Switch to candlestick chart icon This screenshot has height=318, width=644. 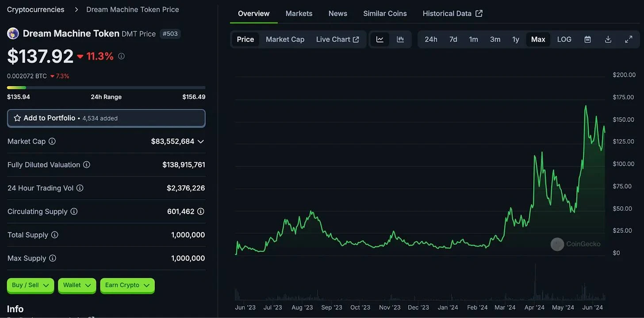(400, 39)
